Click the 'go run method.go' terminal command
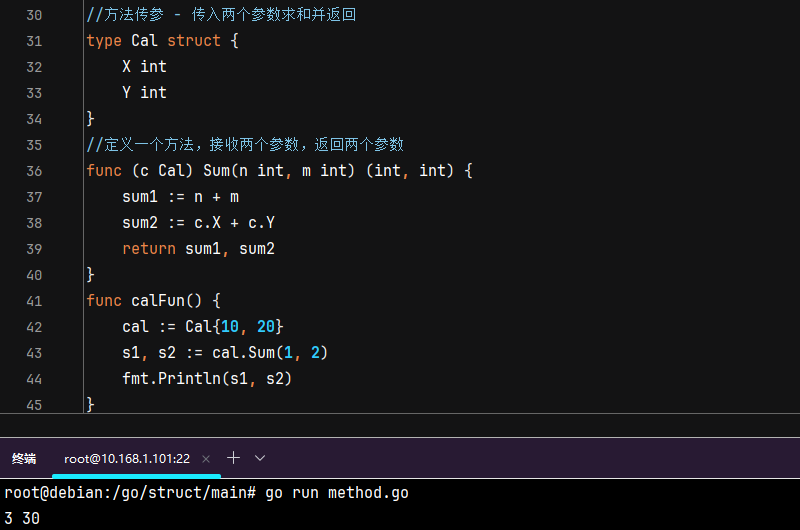The height and width of the screenshot is (530, 800). click(336, 493)
